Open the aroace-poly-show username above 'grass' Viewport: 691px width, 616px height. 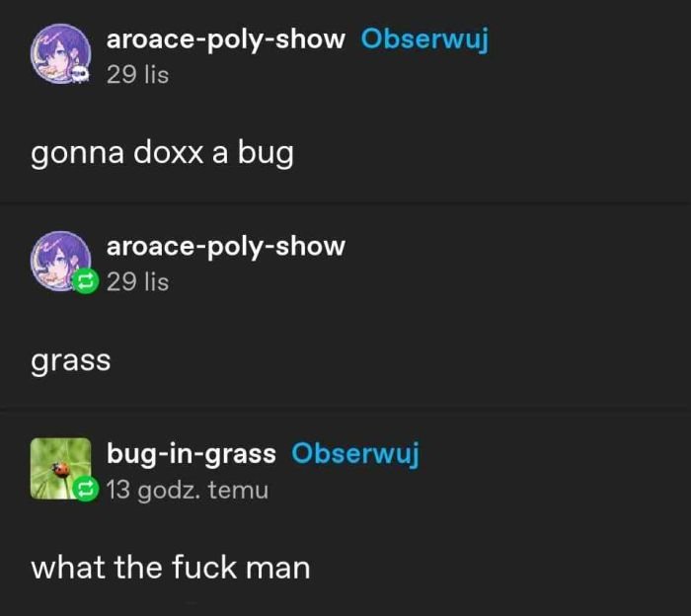(x=226, y=247)
